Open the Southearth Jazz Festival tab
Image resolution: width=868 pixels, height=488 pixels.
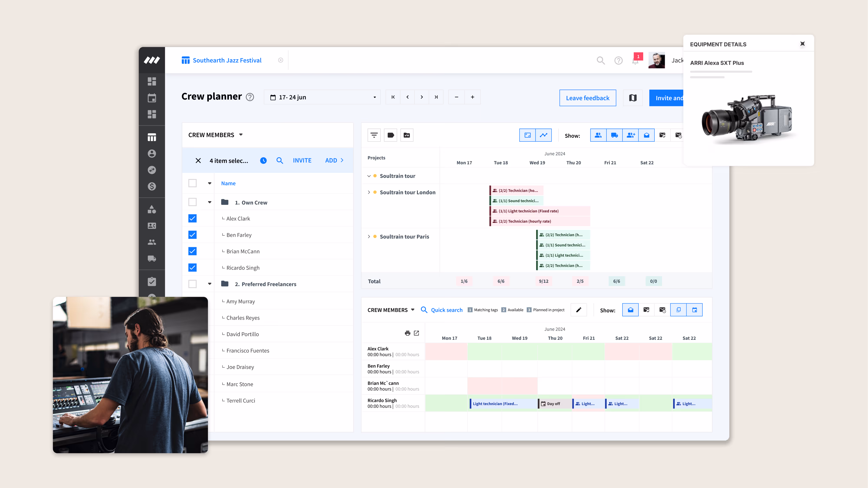[x=222, y=60]
